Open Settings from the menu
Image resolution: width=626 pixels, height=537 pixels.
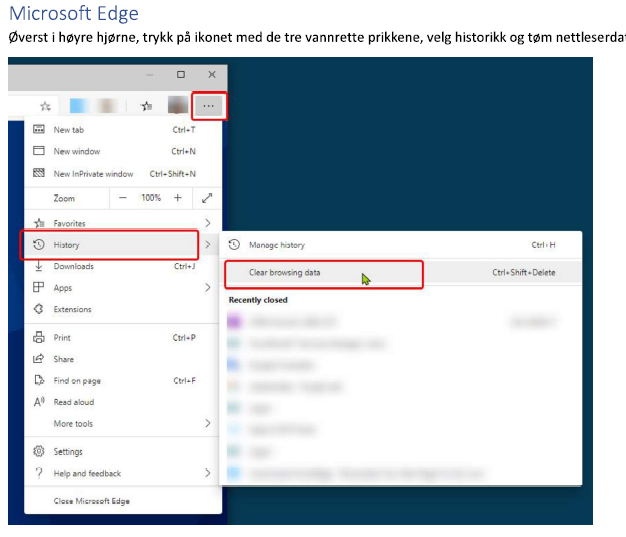pos(122,452)
